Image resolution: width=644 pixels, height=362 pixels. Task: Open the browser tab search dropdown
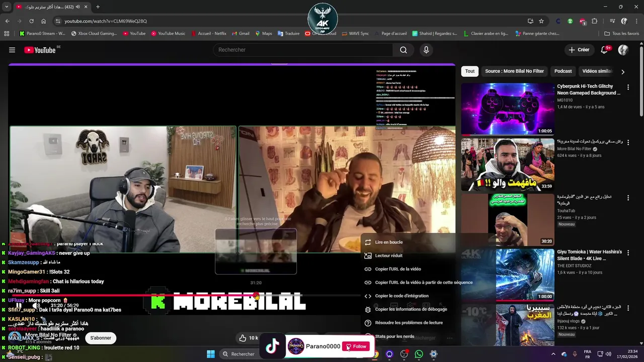coord(7,7)
